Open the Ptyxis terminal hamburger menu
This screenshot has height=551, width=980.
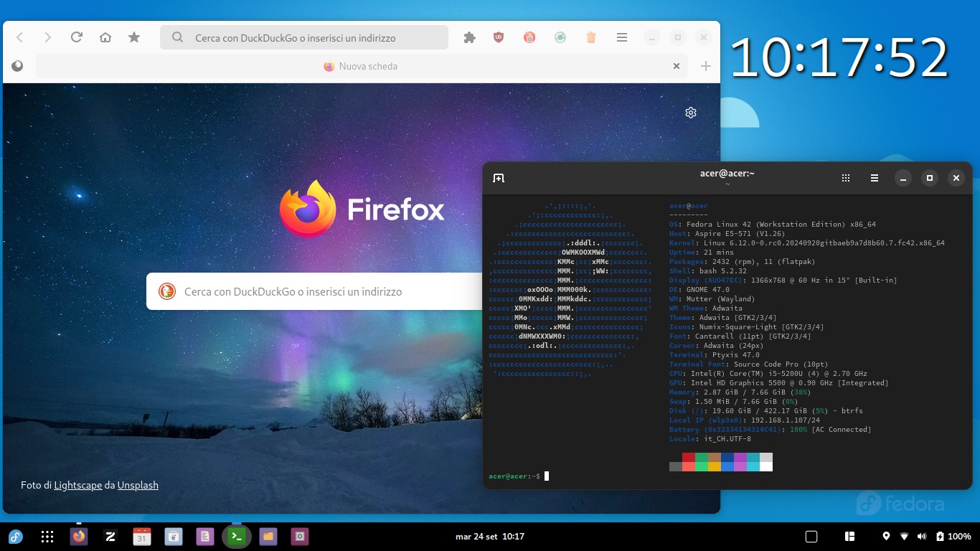click(x=875, y=178)
